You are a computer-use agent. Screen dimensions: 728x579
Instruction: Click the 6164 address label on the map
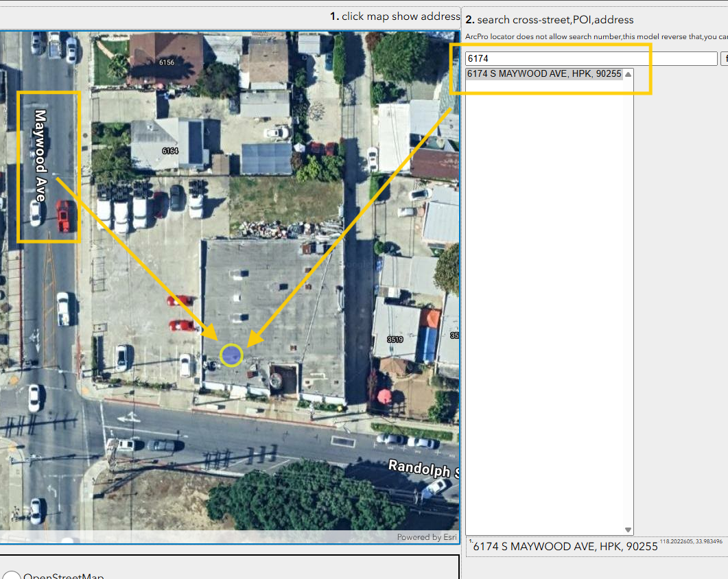(x=170, y=150)
